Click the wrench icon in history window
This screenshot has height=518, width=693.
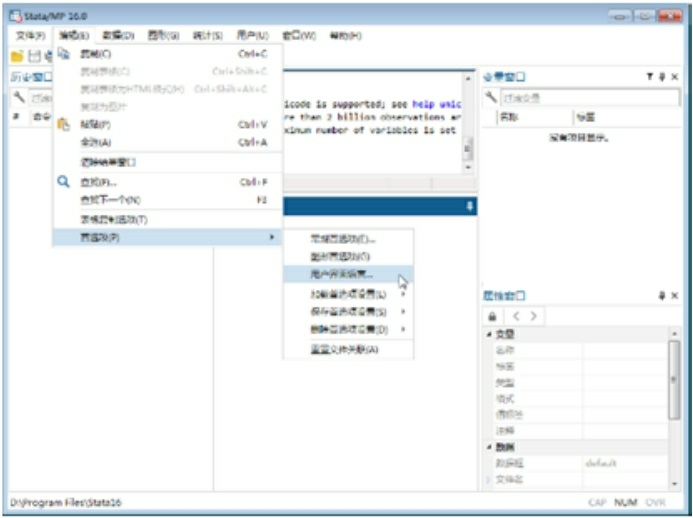pyautogui.click(x=19, y=96)
